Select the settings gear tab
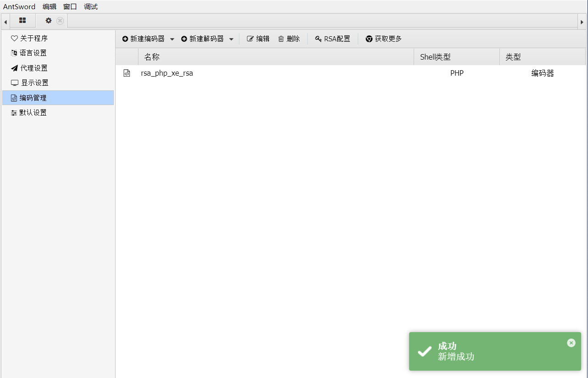Viewport: 588px width, 378px height. point(49,21)
